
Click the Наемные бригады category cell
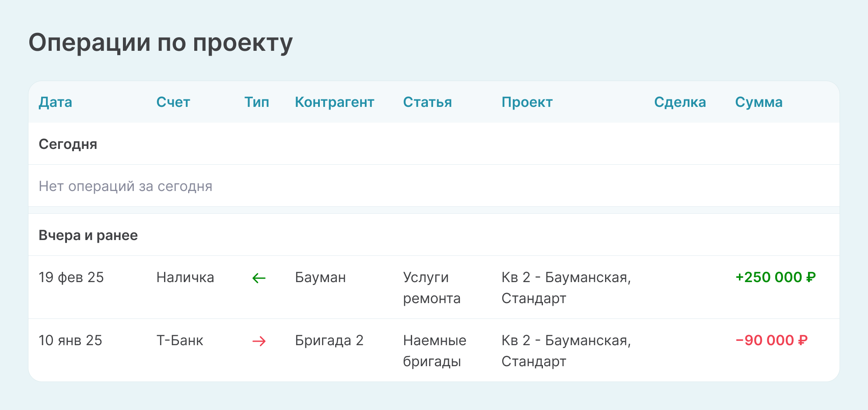click(x=434, y=351)
